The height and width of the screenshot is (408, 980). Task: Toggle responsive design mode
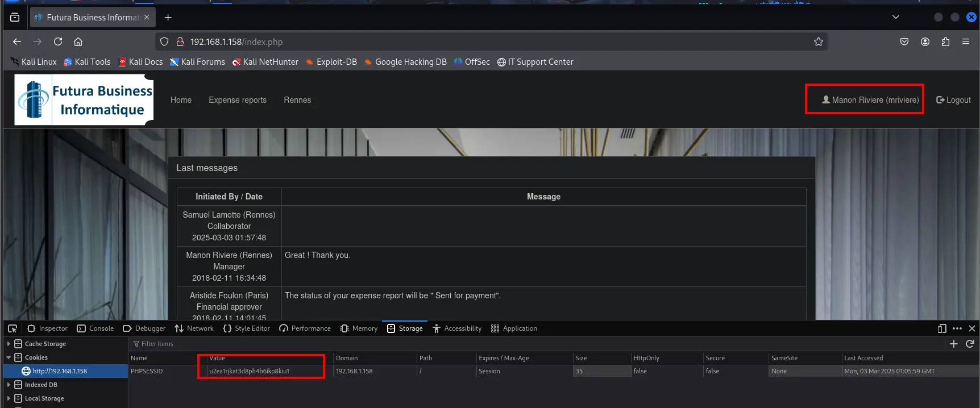942,328
